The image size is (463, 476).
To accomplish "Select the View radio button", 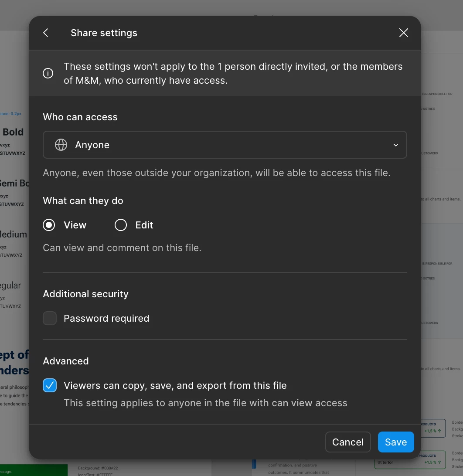I will (49, 225).
